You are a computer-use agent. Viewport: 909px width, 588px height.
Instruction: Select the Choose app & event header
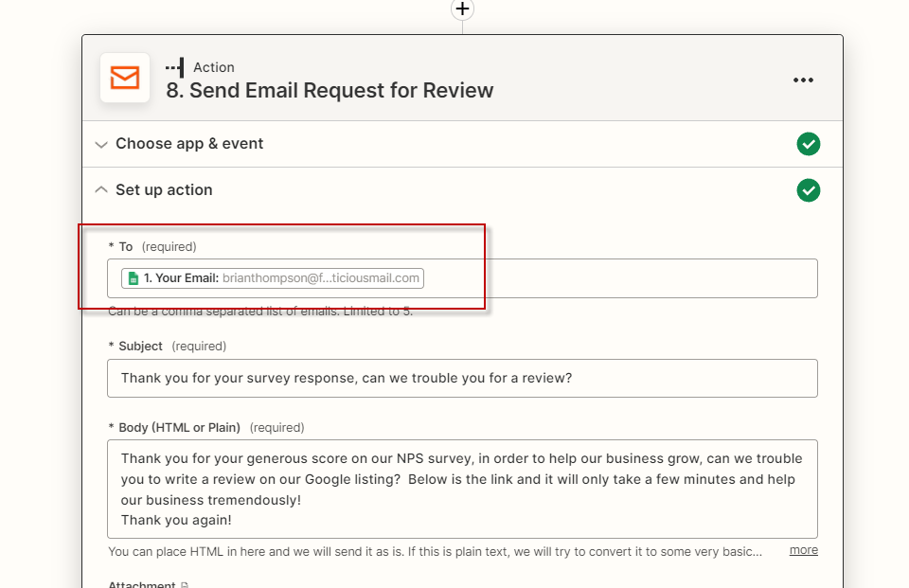pos(189,144)
